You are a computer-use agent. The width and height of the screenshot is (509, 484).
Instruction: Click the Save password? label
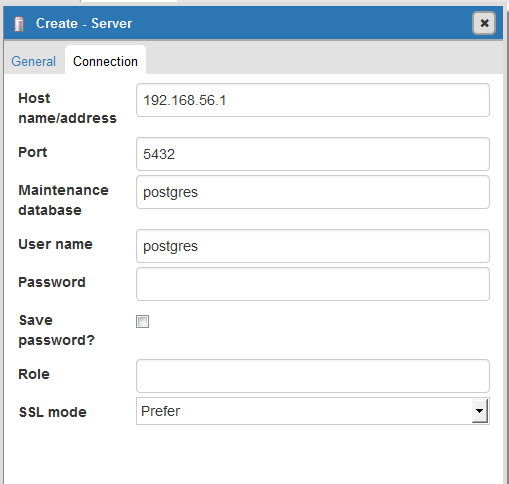tap(57, 330)
